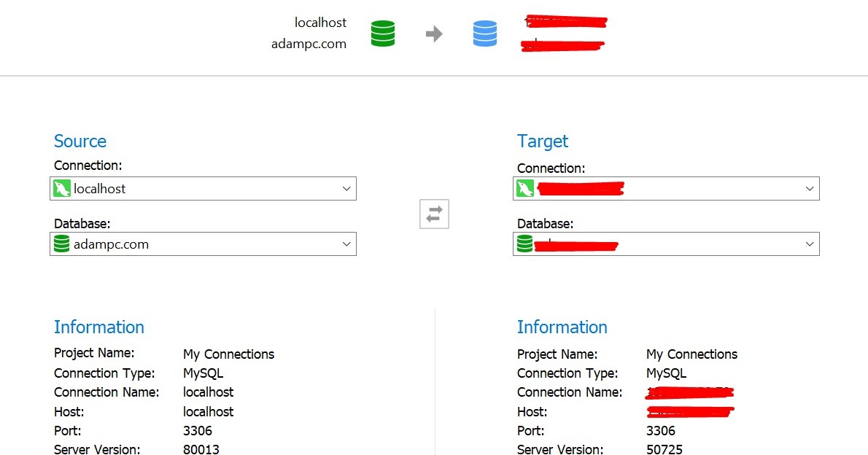Click the connection icon inside Target Connection box

pos(525,188)
